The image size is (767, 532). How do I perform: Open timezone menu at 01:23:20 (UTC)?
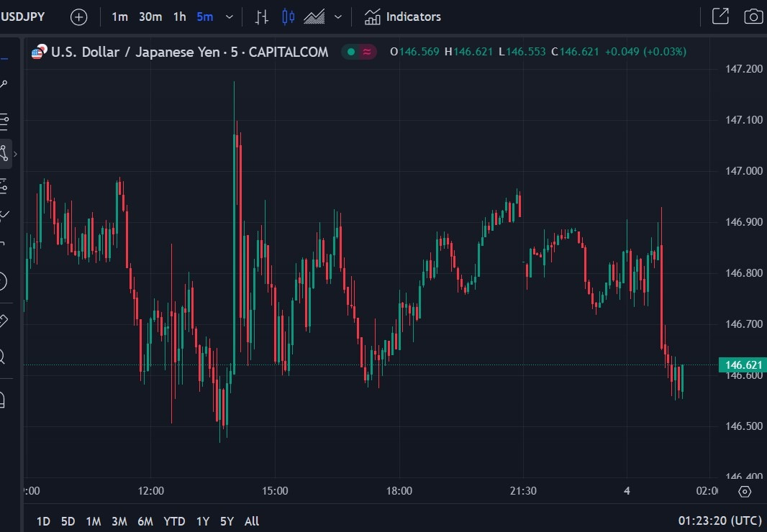(720, 520)
